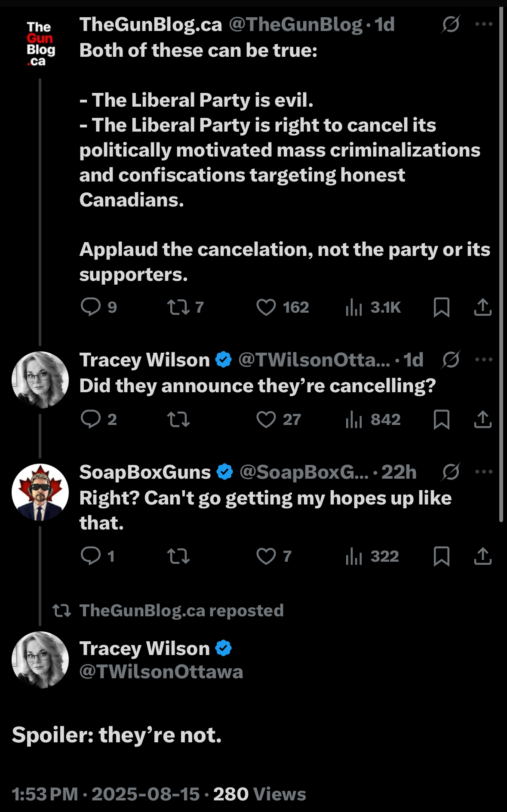Bookmark SoapBoxGuns' reply

(441, 556)
